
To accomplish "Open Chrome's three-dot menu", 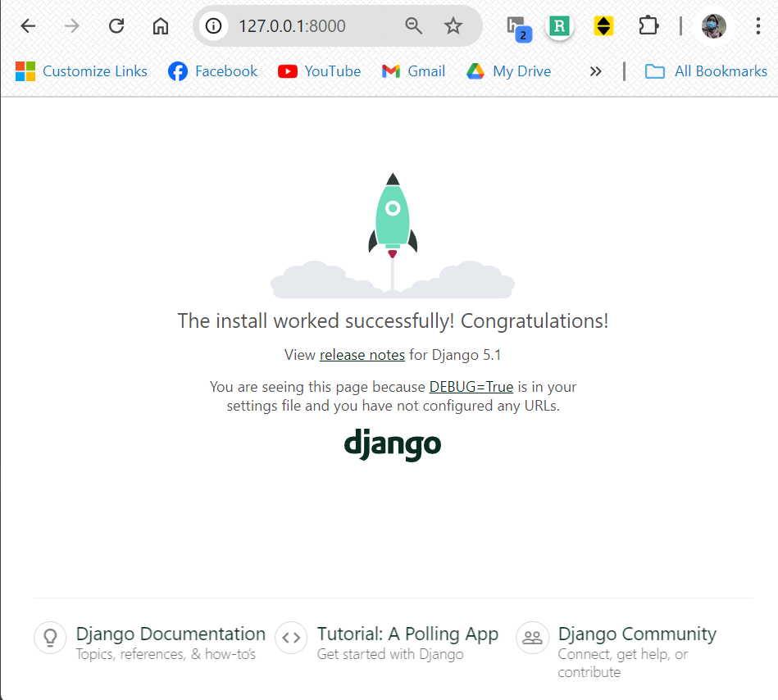I will point(758,26).
